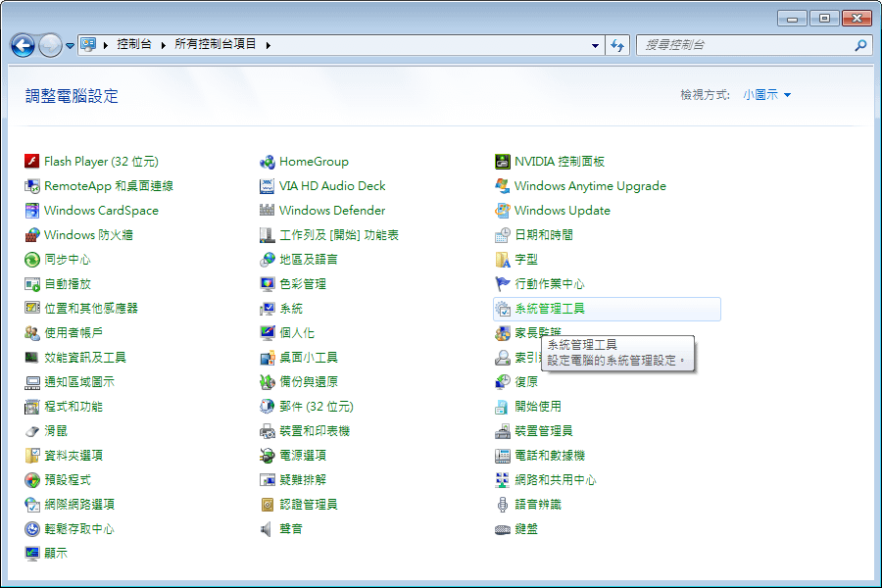Open the 電話和數據機 link

[550, 456]
